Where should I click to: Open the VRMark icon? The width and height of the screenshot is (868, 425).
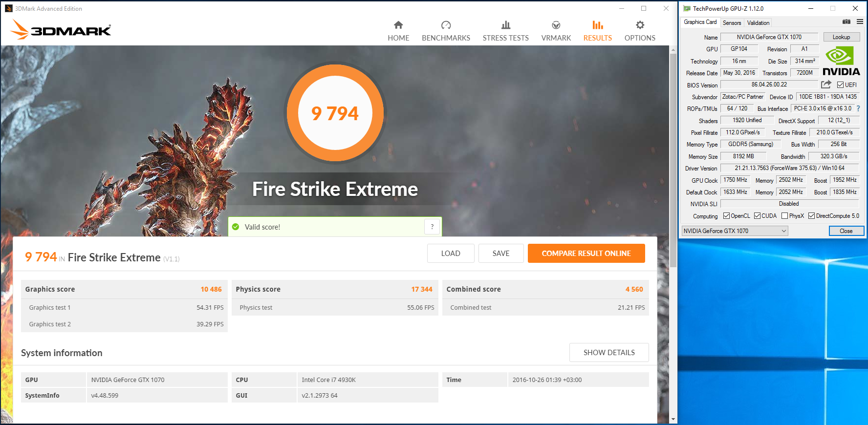[556, 25]
